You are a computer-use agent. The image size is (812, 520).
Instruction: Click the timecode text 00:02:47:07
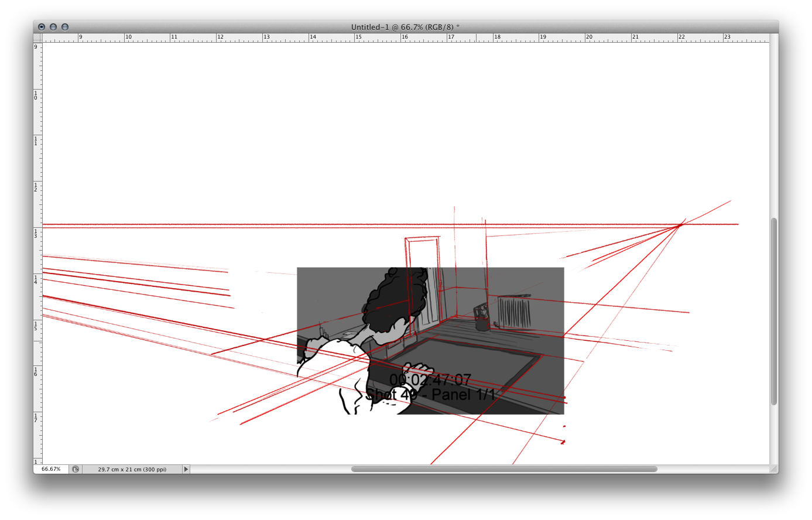click(431, 379)
